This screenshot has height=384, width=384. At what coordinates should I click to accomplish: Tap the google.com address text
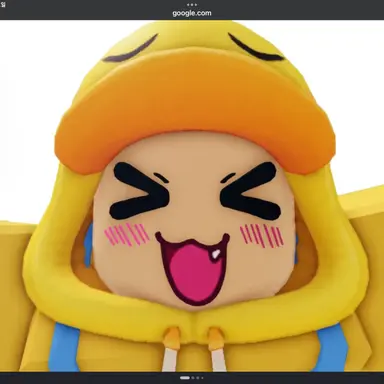[192, 13]
